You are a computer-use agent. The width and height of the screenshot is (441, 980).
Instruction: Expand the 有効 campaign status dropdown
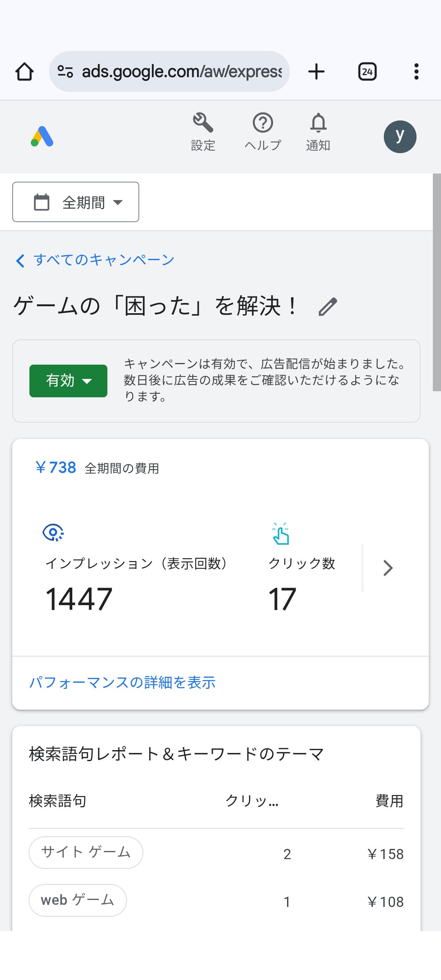(68, 381)
